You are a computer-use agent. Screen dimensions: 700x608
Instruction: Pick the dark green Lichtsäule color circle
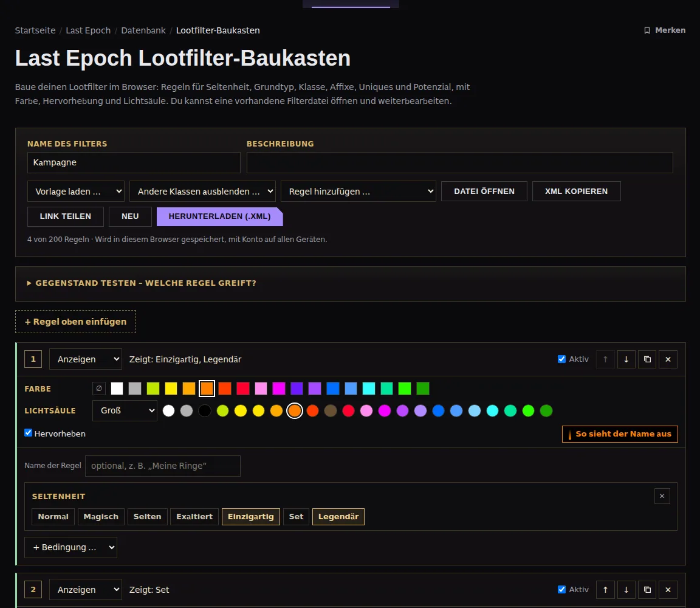click(x=546, y=410)
